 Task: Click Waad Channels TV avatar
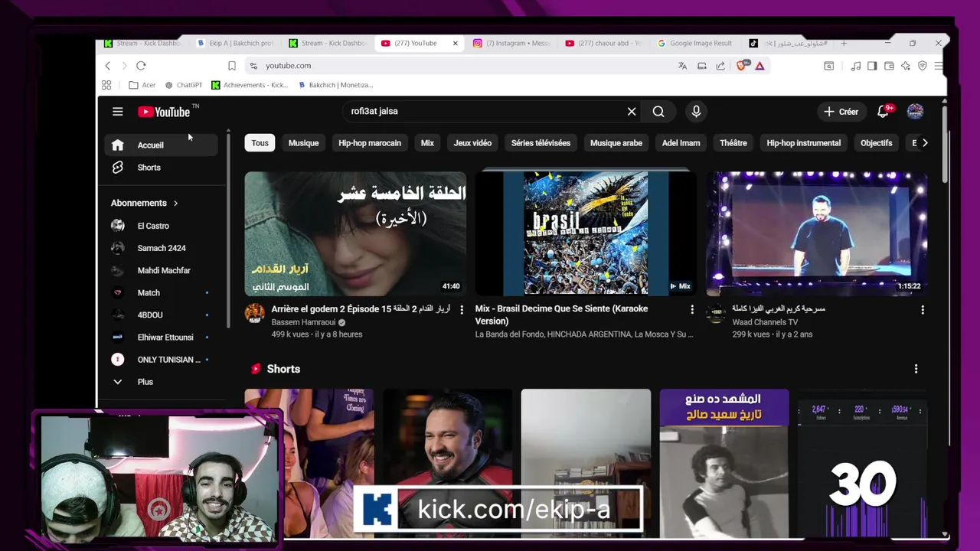pos(716,313)
